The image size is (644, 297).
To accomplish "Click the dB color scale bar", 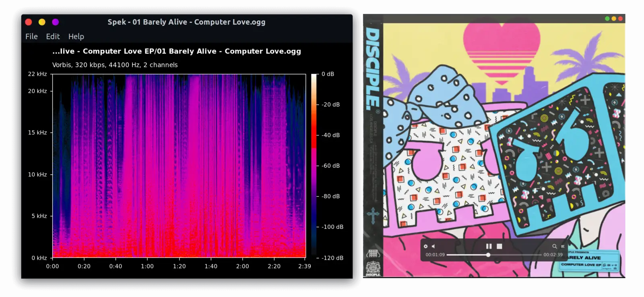I will tap(314, 166).
